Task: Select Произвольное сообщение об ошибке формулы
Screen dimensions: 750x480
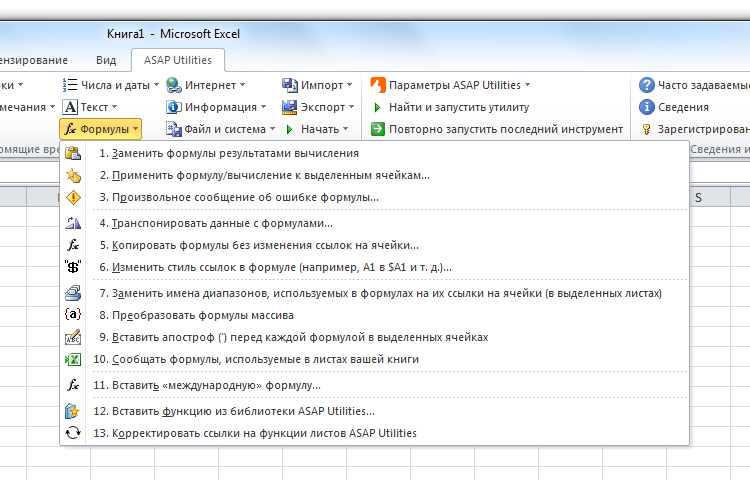Action: [x=375, y=197]
